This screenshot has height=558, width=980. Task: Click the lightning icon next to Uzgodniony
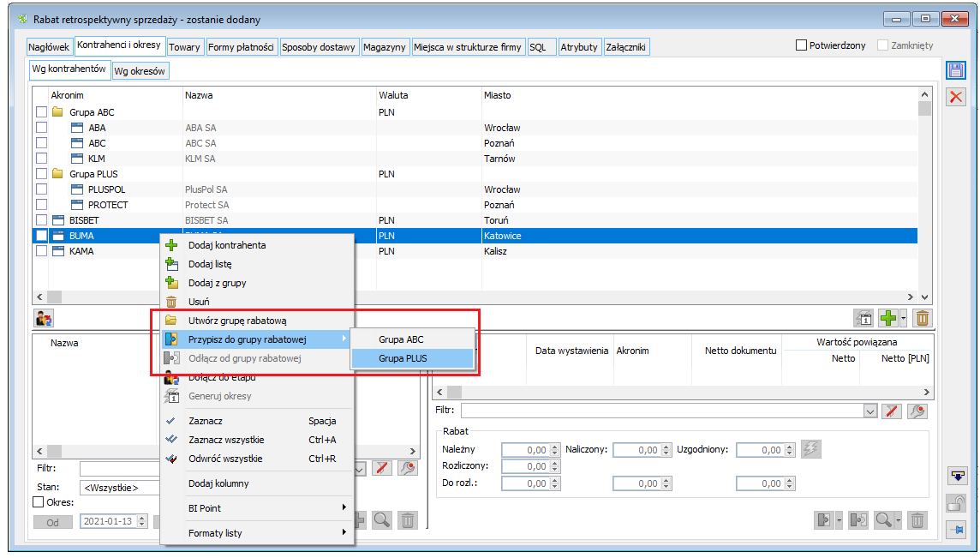coord(810,449)
